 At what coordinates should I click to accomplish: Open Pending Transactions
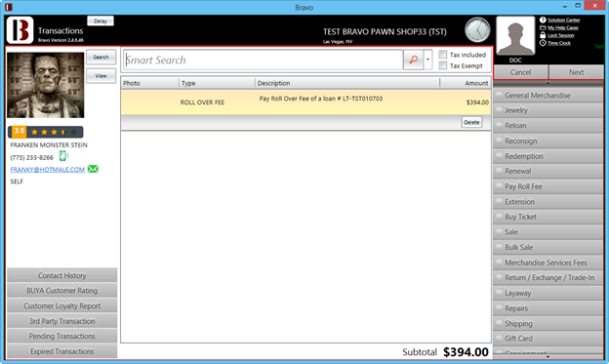tap(61, 336)
